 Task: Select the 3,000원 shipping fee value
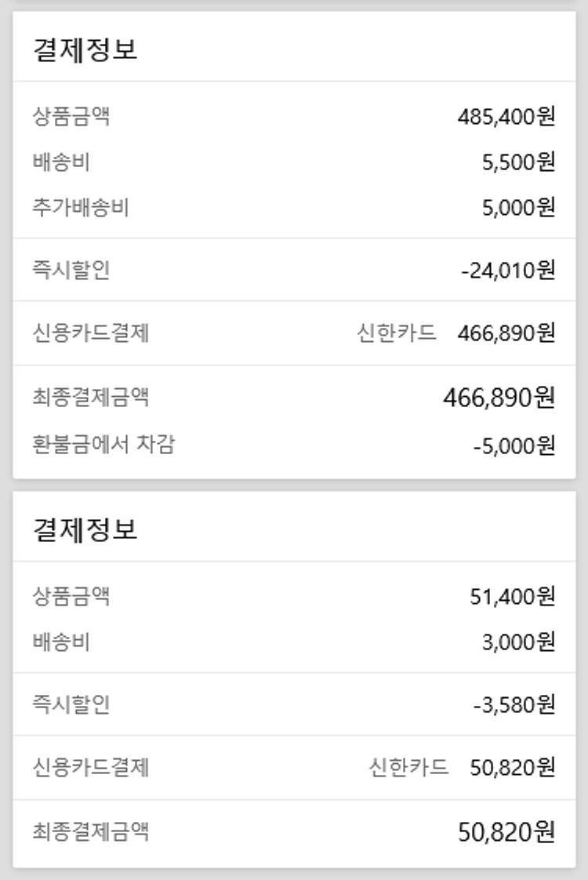[x=518, y=642]
